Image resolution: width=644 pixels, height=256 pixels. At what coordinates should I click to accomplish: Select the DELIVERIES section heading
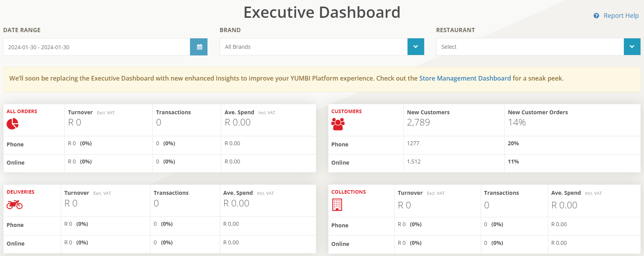pyautogui.click(x=21, y=192)
